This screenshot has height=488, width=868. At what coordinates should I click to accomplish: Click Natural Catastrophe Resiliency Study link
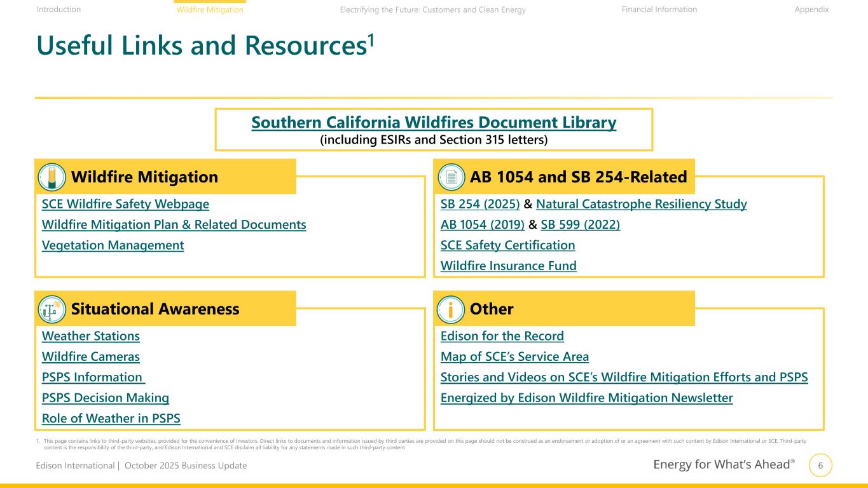click(641, 205)
